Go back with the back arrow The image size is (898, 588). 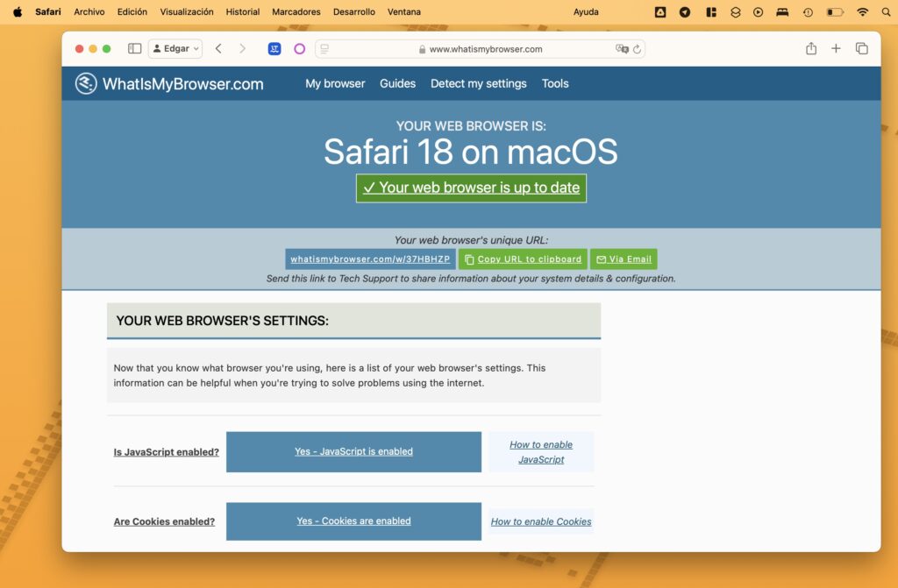point(218,49)
